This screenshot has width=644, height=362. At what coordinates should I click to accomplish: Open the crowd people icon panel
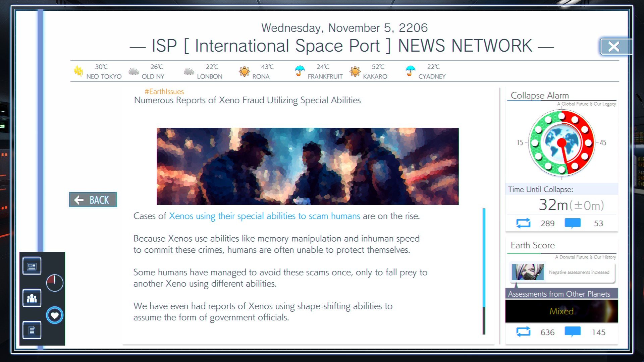tap(32, 298)
